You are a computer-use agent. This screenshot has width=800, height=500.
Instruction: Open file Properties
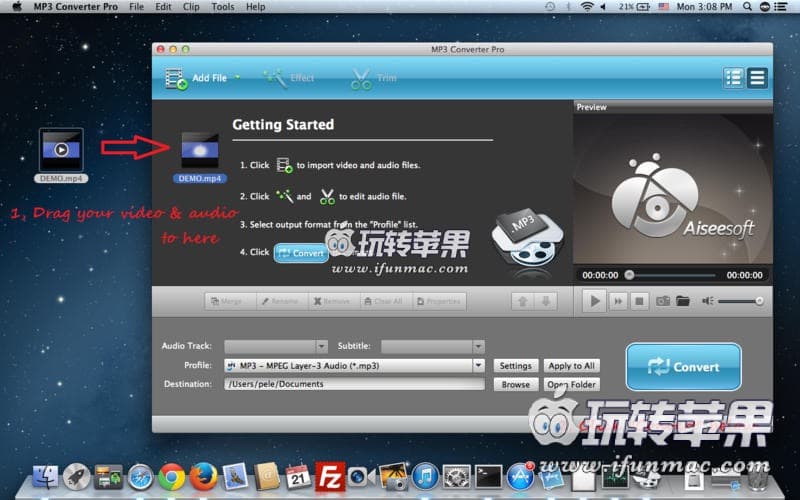pos(439,301)
